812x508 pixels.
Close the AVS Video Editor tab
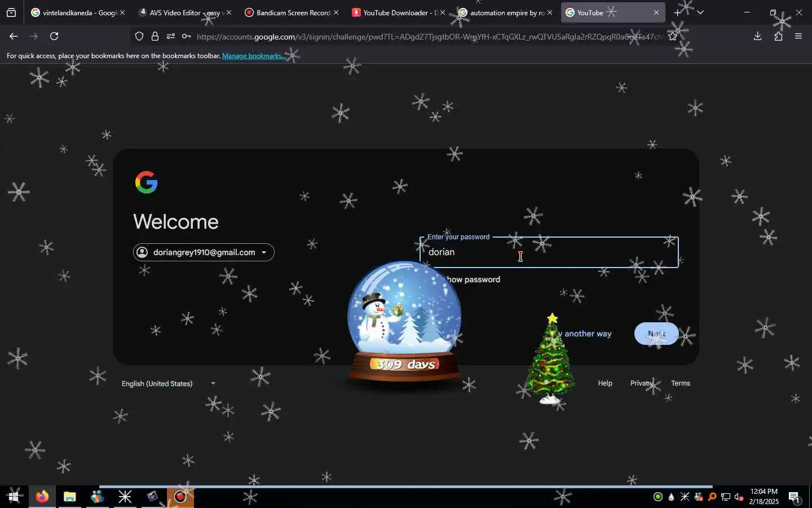(x=229, y=12)
